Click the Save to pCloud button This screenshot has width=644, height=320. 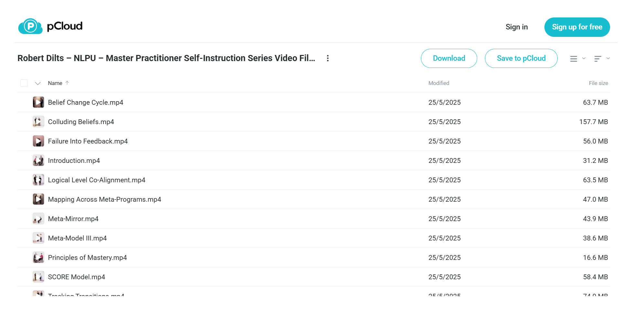pyautogui.click(x=521, y=59)
